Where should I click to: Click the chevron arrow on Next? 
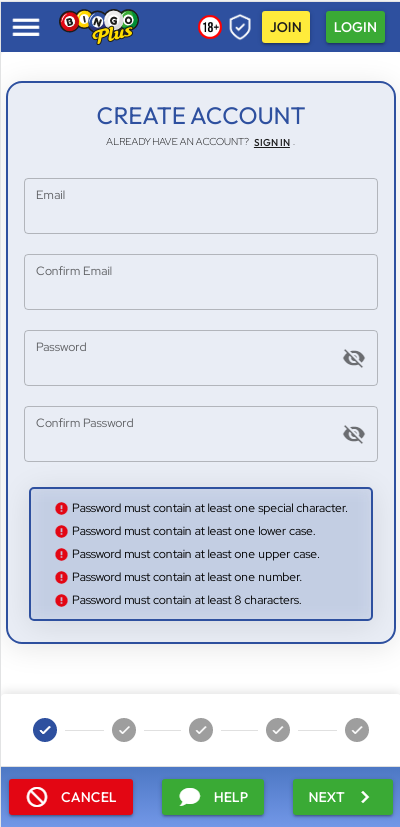tap(365, 796)
